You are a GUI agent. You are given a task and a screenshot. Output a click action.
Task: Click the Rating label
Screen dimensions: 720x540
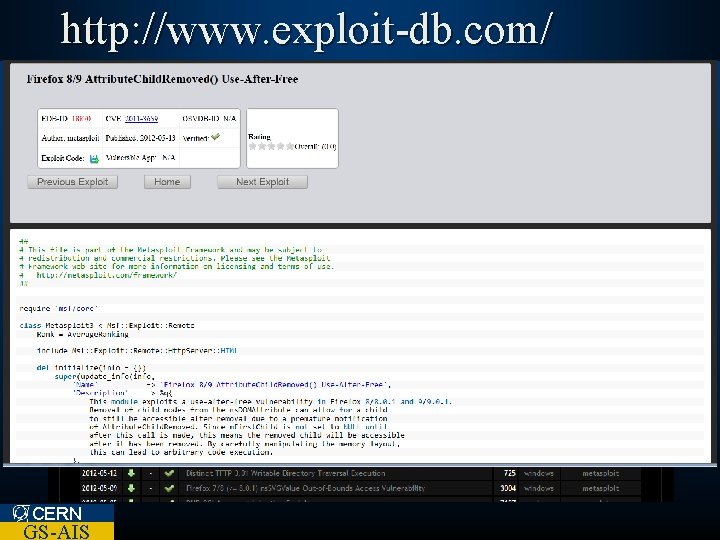tap(259, 136)
